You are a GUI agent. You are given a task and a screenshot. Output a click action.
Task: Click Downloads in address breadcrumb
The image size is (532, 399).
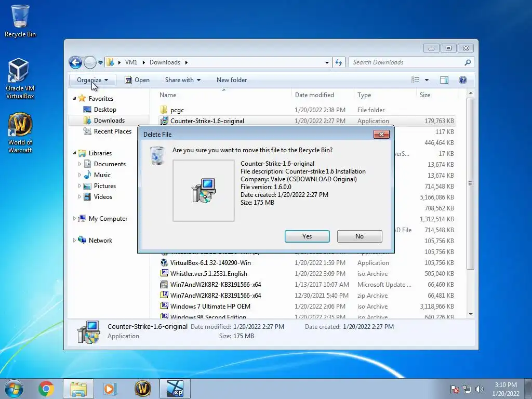point(165,62)
